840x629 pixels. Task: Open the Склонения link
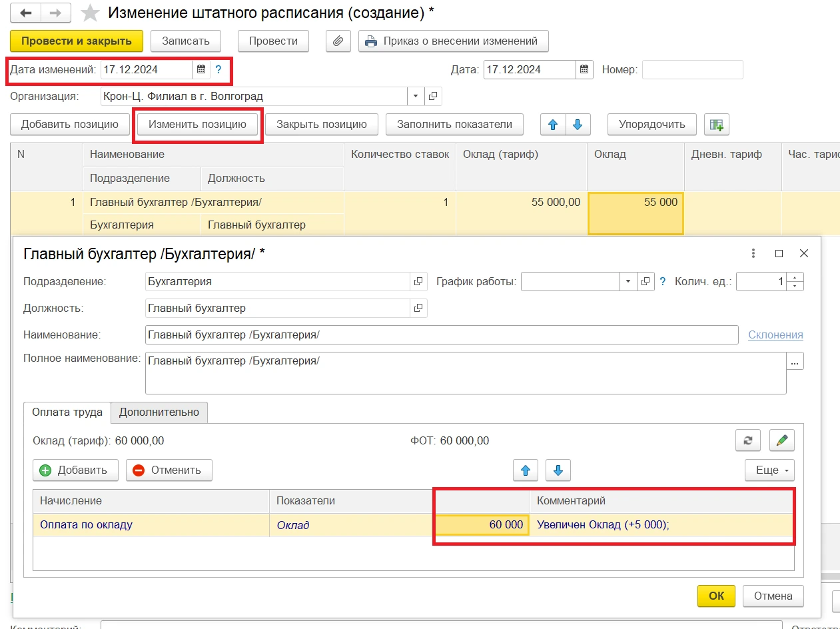click(x=775, y=335)
